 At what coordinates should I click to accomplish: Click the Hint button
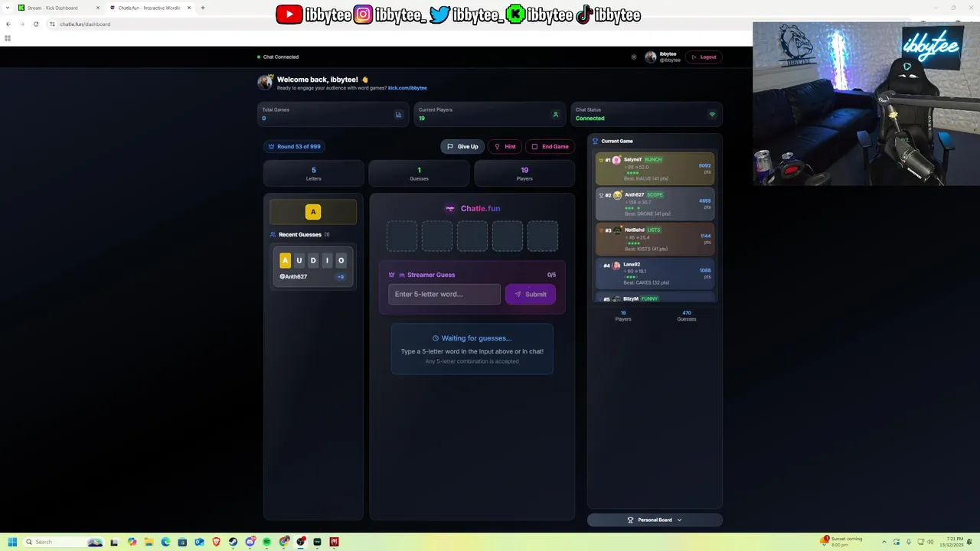(505, 146)
